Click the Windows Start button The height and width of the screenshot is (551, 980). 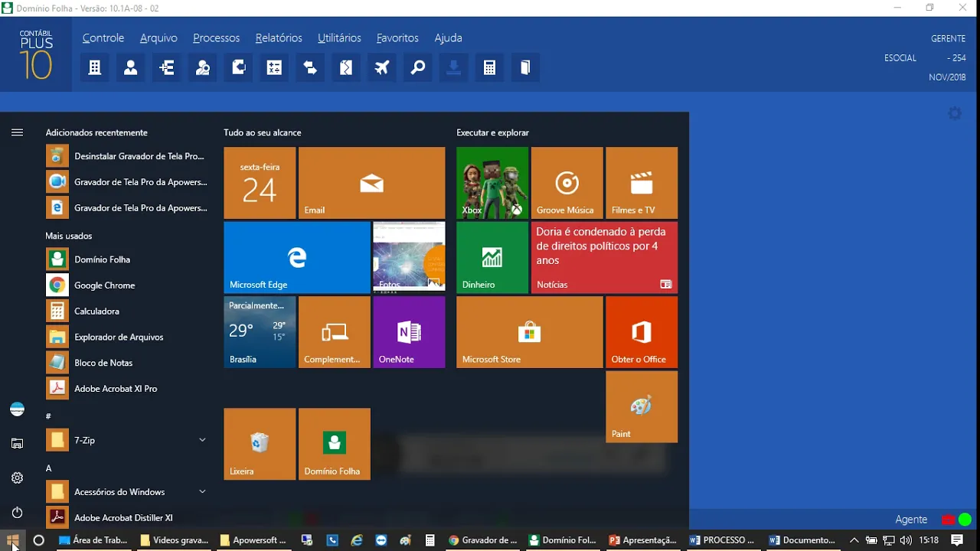pos(14,540)
